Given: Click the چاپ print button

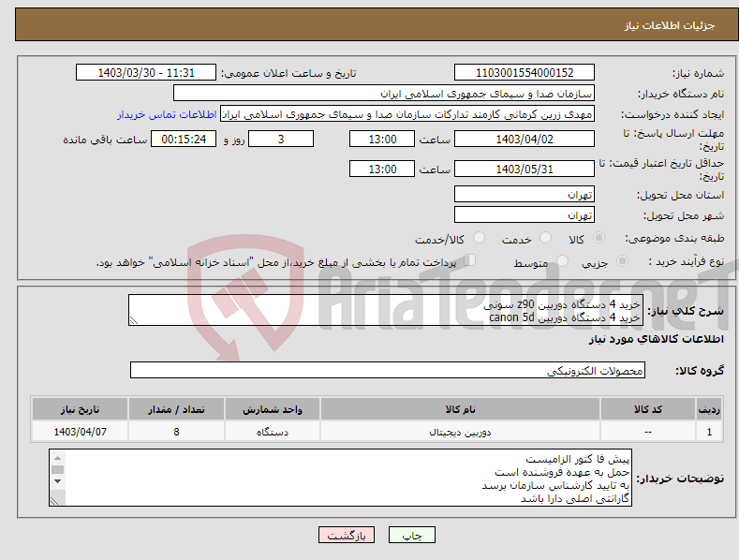Looking at the screenshot, I should pos(411,535).
